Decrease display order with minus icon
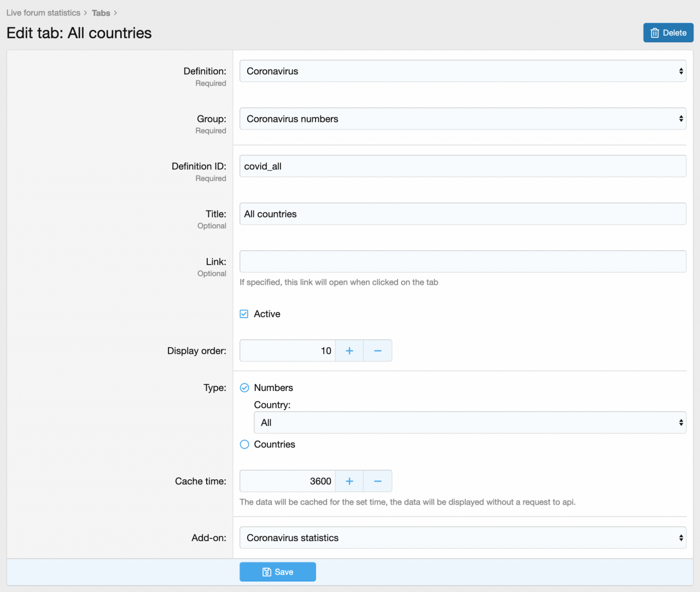Screen dimensions: 700x592 [377, 351]
